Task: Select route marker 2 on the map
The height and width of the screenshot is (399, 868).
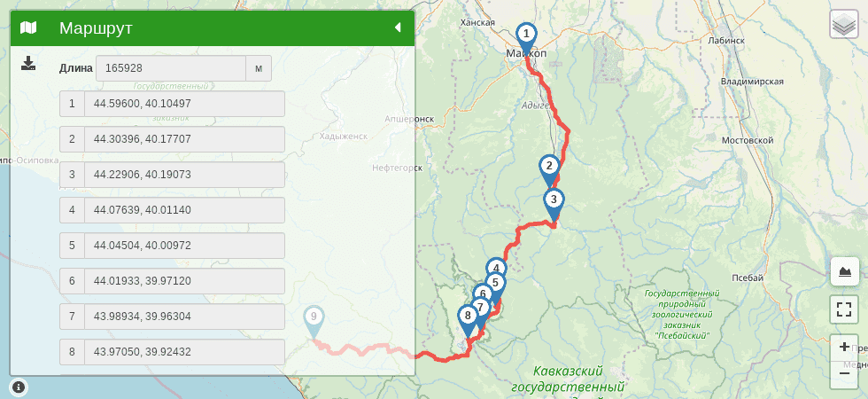Action: coord(548,169)
